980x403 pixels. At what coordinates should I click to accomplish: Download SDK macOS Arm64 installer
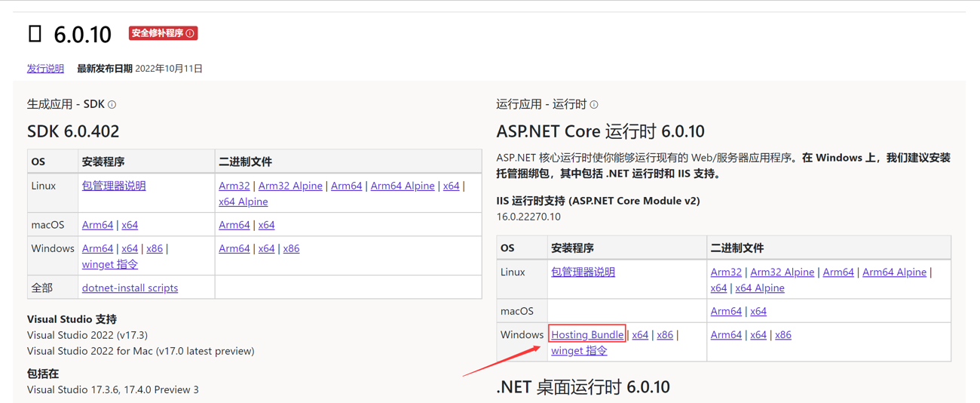(97, 225)
